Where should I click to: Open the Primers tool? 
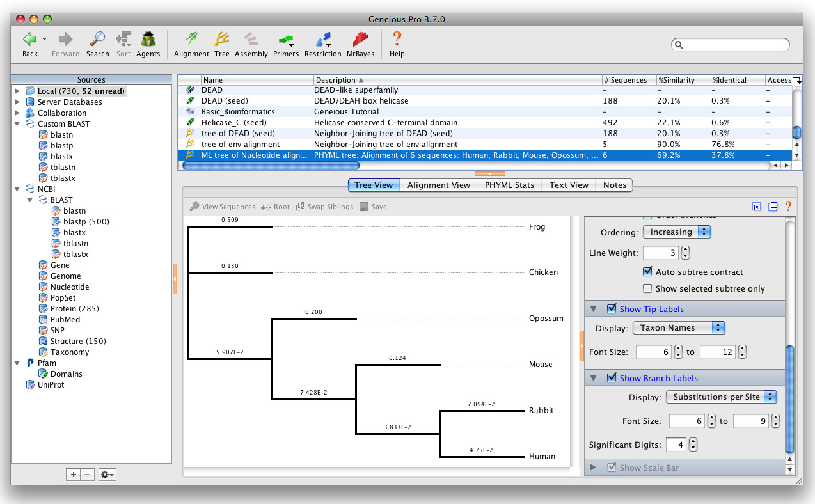[285, 40]
